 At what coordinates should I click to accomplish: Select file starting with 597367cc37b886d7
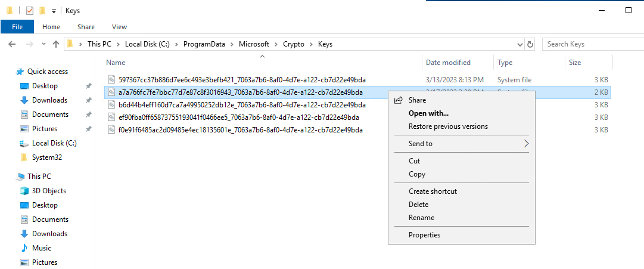pyautogui.click(x=242, y=79)
